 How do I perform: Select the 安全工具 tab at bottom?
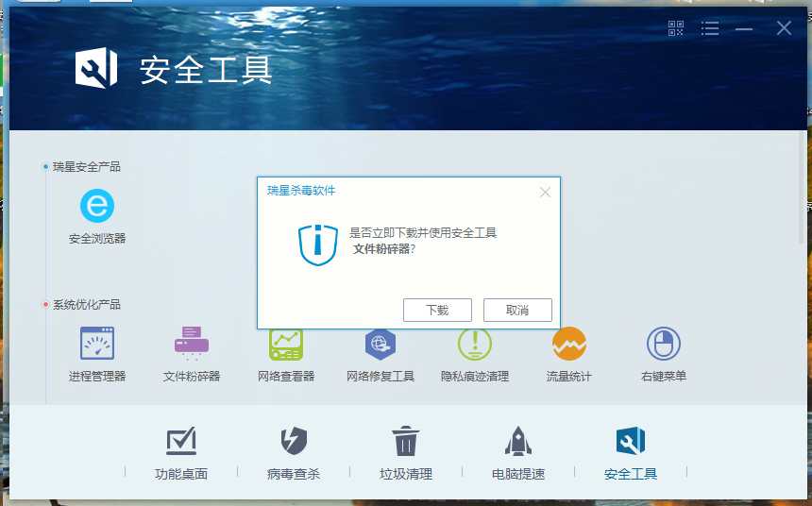[630, 454]
